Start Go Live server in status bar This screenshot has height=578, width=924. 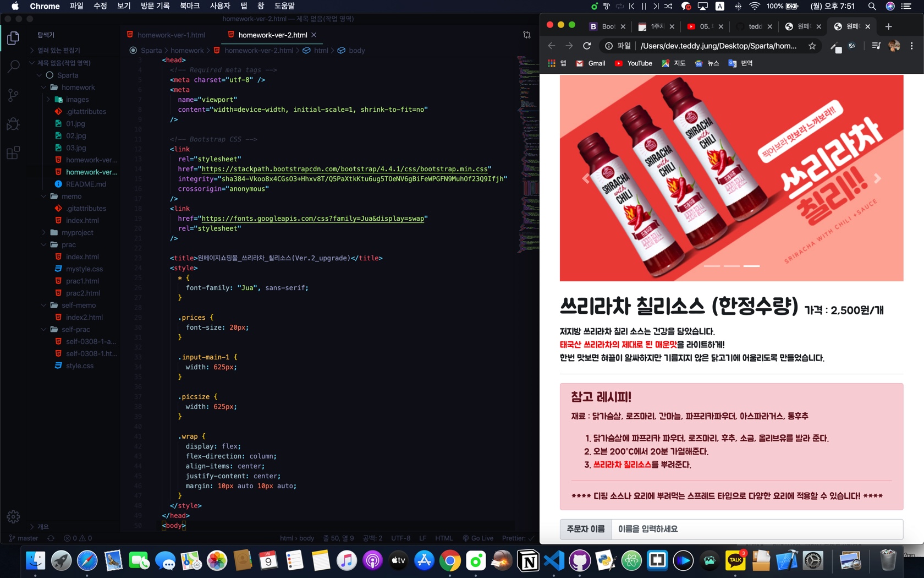[x=478, y=538]
